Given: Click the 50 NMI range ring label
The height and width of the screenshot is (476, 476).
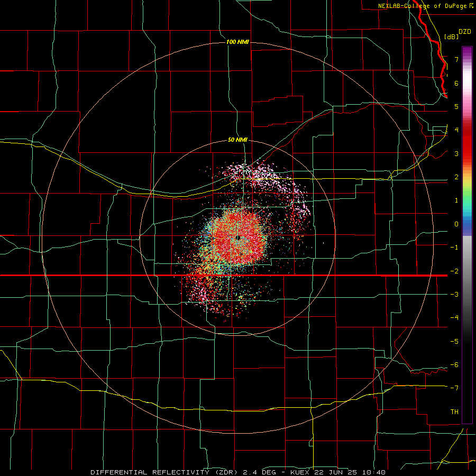Looking at the screenshot, I should coord(237,140).
